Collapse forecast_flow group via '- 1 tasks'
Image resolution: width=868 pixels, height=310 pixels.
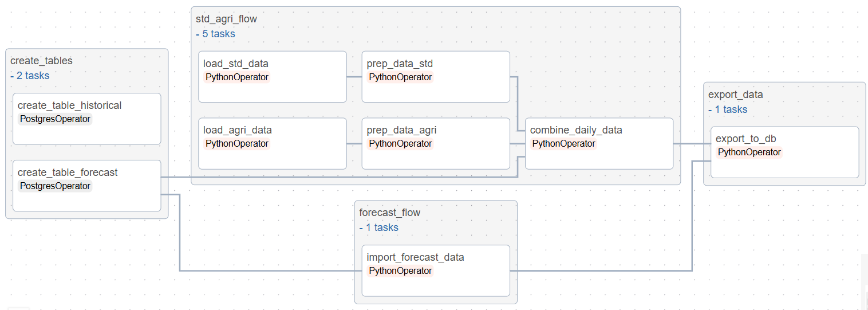378,227
